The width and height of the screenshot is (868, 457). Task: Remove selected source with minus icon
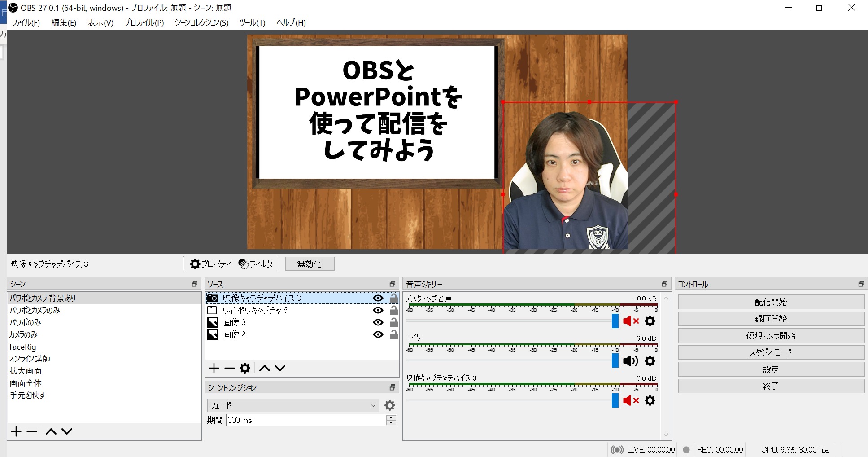(230, 368)
